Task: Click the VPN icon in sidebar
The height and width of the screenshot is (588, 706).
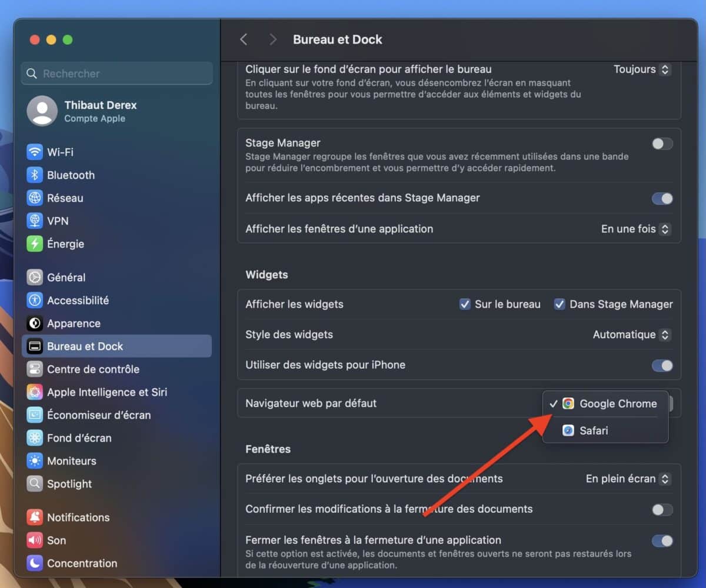Action: pos(35,220)
